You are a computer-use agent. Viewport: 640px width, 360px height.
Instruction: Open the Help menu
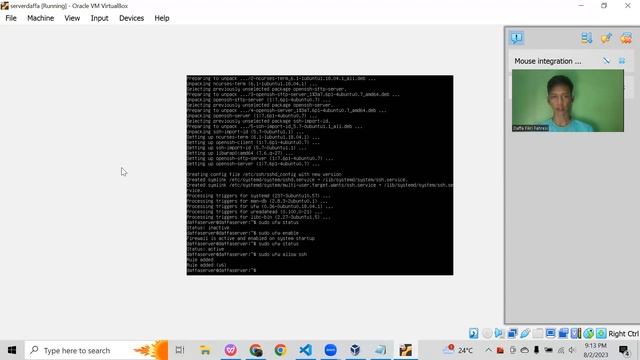162,18
